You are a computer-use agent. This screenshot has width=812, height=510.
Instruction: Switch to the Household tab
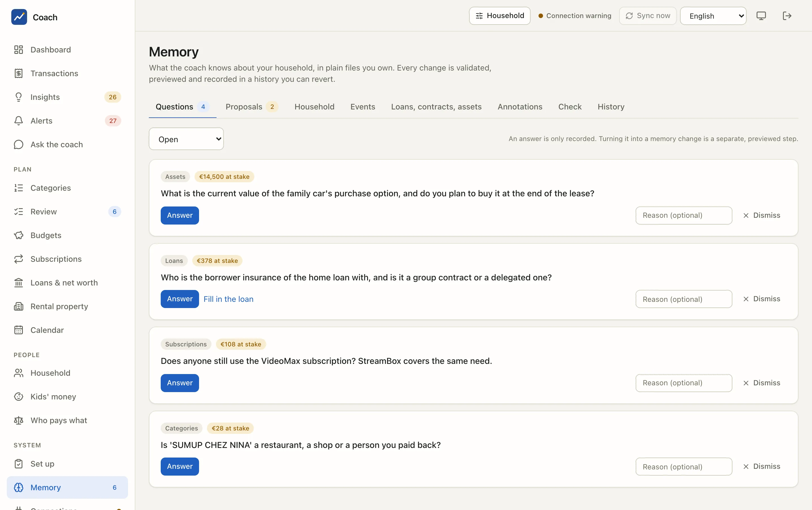click(314, 107)
